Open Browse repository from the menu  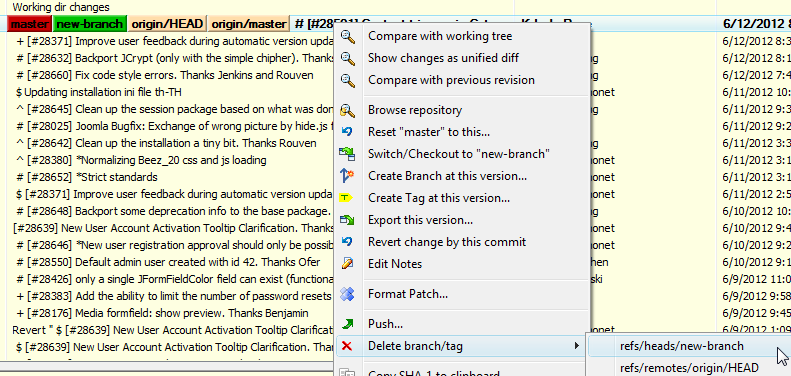click(415, 110)
